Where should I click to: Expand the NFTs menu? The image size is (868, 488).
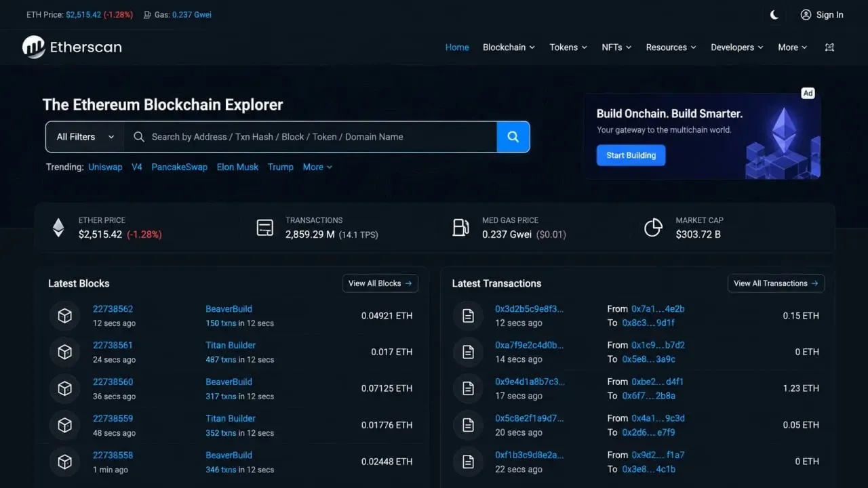tap(616, 47)
